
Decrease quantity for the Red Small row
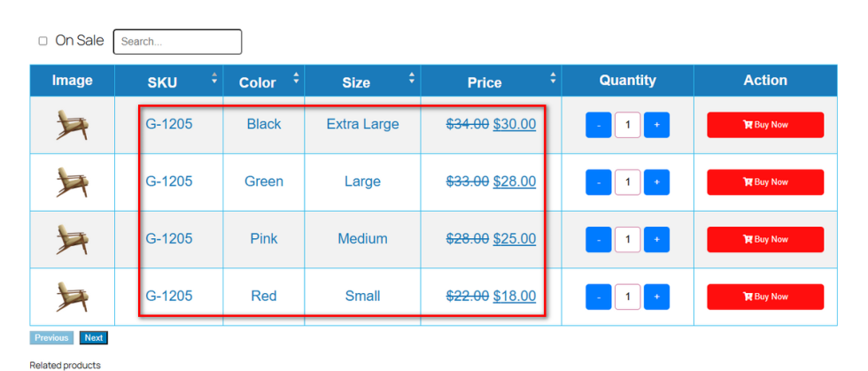599,297
